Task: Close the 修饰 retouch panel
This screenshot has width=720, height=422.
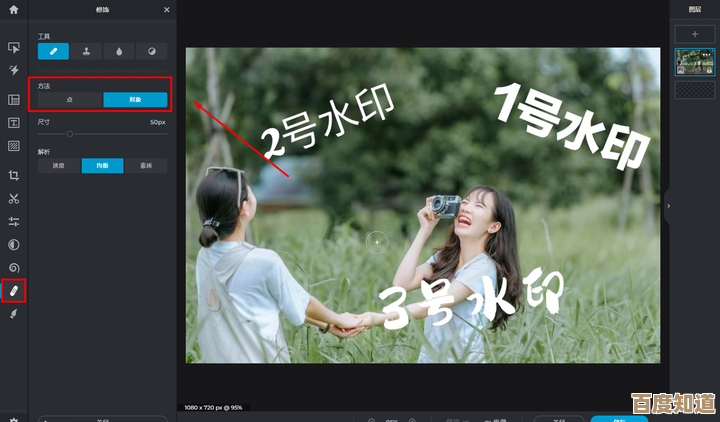Action: pos(167,10)
